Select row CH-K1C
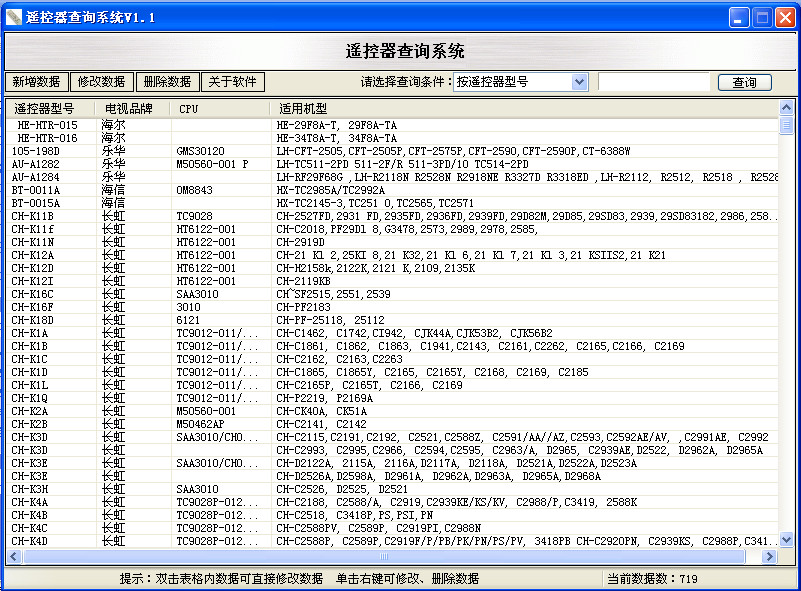801x591 pixels. point(392,360)
